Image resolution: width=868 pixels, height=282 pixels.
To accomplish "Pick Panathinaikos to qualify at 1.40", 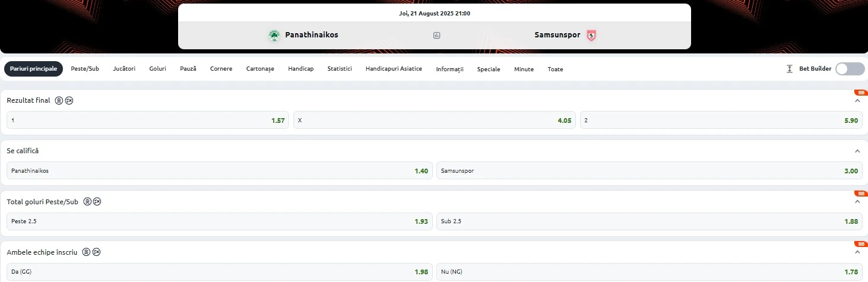I will 219,170.
